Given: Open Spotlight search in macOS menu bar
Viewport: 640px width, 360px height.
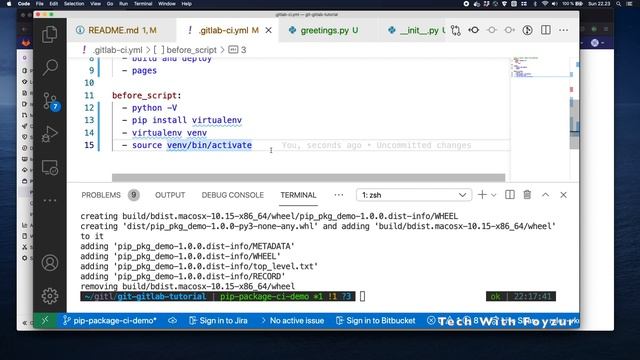Looking at the screenshot, I should pyautogui.click(x=619, y=4).
